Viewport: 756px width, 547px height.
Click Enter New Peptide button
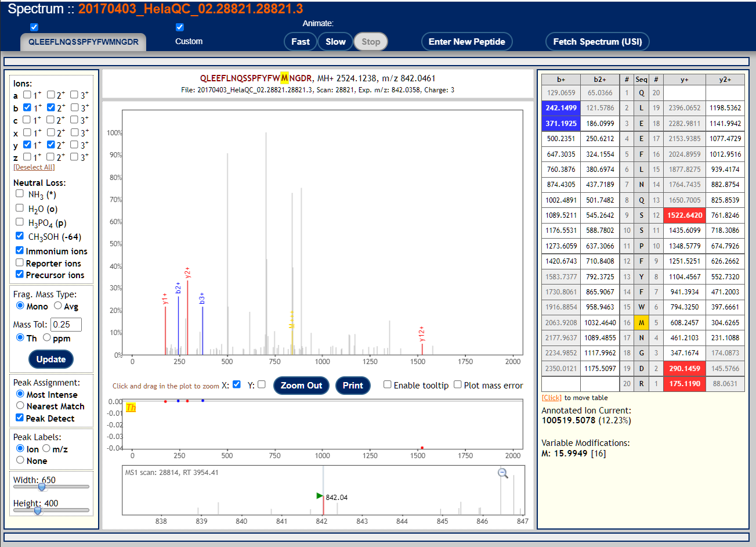pyautogui.click(x=466, y=42)
